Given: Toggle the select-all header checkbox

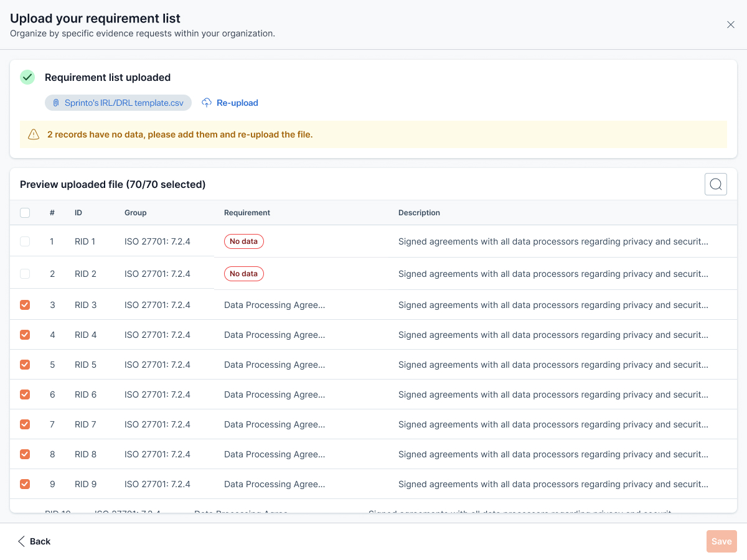Looking at the screenshot, I should (x=25, y=213).
